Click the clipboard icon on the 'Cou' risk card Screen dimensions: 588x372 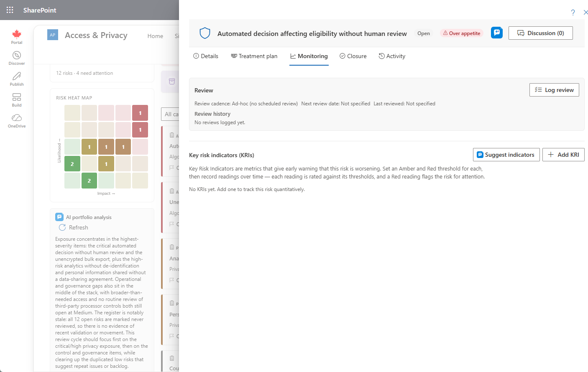pos(172,358)
